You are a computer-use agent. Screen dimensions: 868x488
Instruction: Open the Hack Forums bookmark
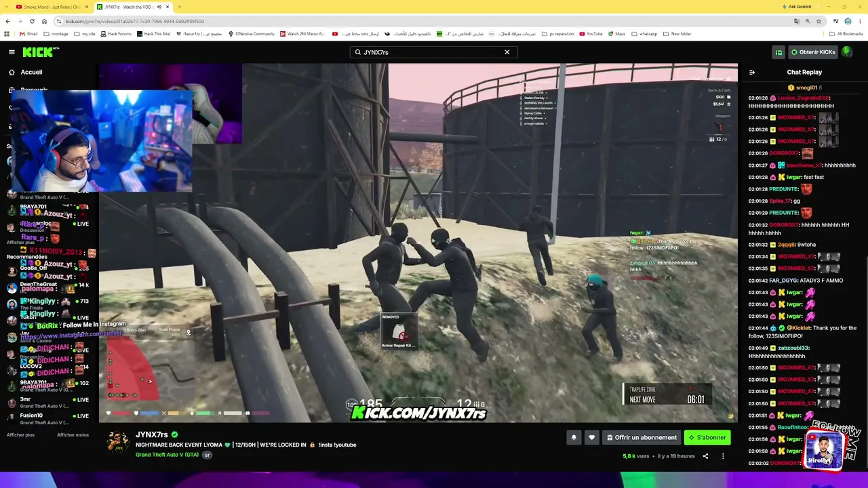coord(115,34)
